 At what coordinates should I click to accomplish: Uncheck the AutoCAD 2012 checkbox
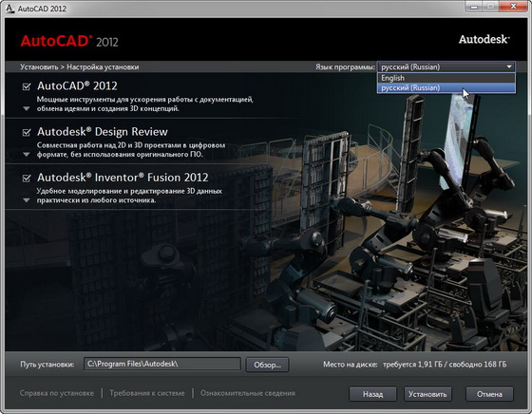[27, 86]
